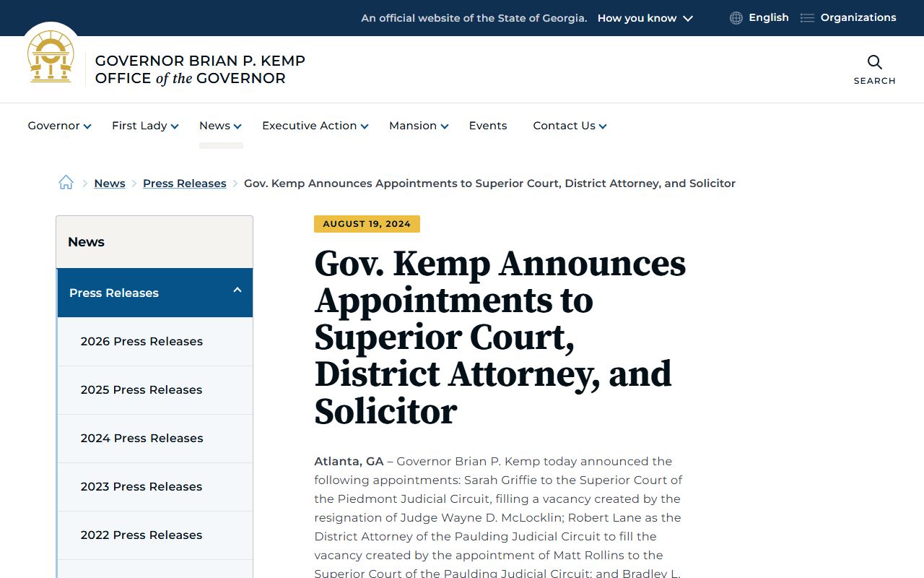Select Executive Action in main navigation
This screenshot has height=578, width=924.
point(309,126)
